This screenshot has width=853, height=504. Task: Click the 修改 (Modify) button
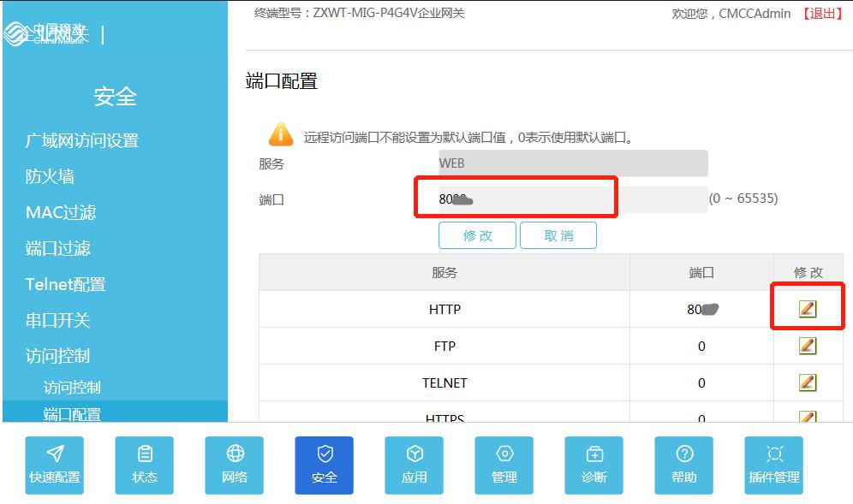pos(477,235)
